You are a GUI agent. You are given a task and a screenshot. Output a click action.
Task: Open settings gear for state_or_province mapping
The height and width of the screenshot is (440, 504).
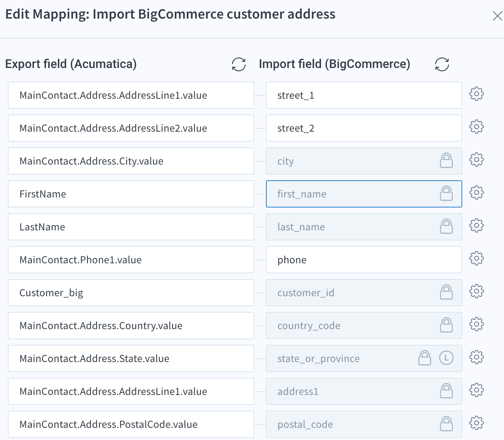coord(476,357)
